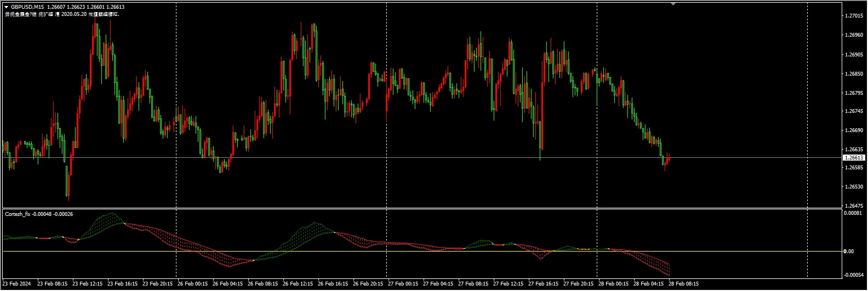Viewport: 868px width, 291px height.
Task: Click the 0.00081 indicator scale value
Action: coord(853,213)
